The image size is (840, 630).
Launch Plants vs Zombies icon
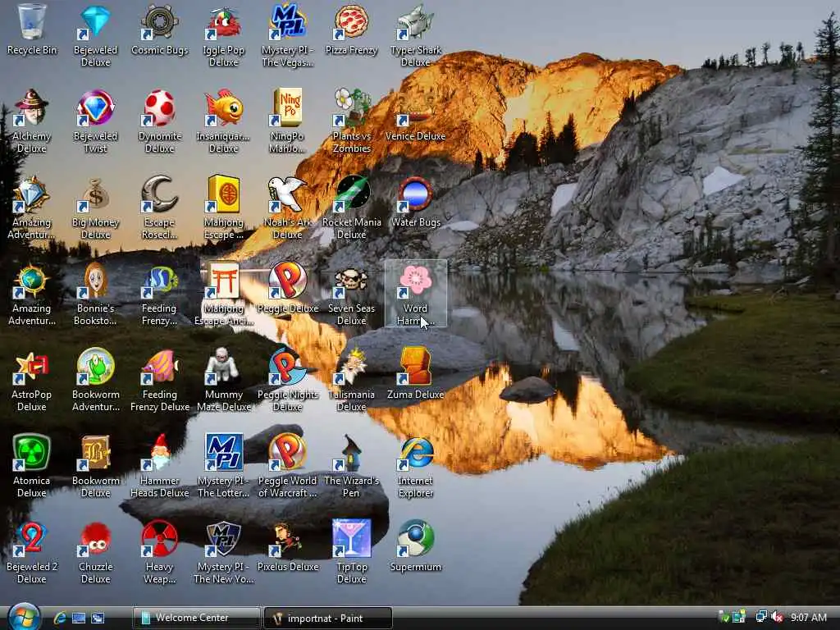coord(351,121)
